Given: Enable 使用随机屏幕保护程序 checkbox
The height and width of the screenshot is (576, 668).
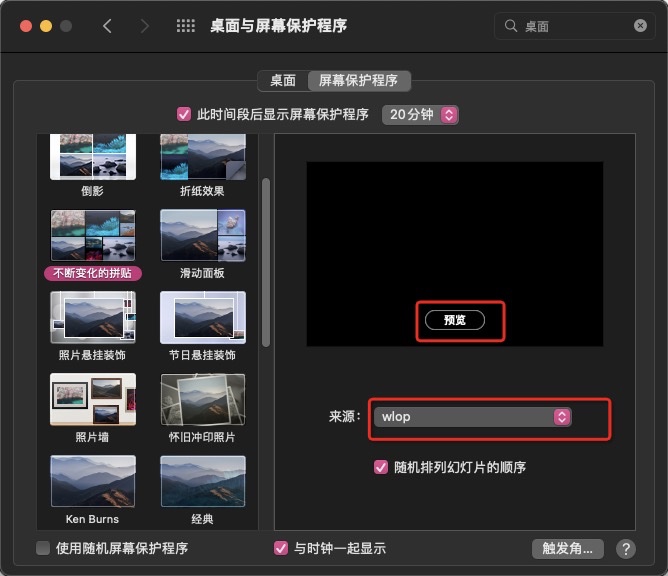Looking at the screenshot, I should pos(43,548).
